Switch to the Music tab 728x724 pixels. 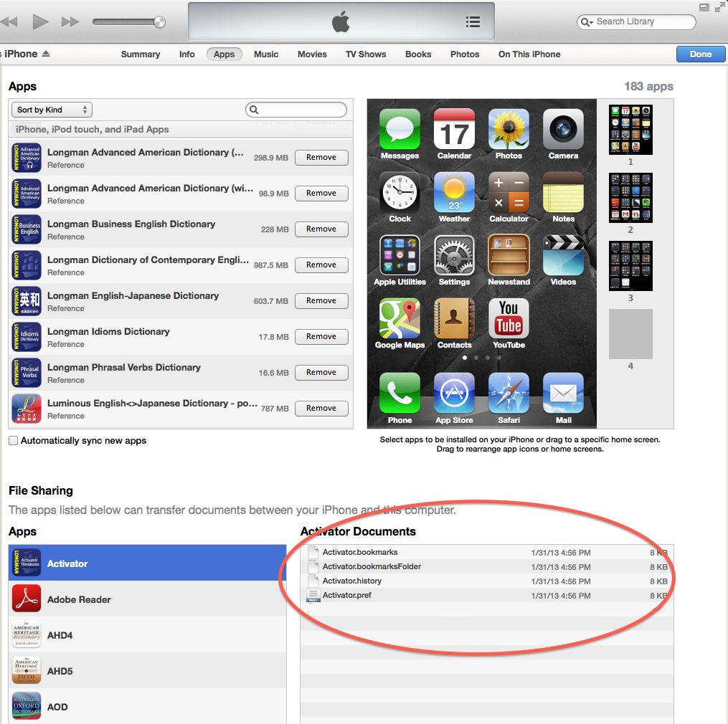(x=266, y=54)
